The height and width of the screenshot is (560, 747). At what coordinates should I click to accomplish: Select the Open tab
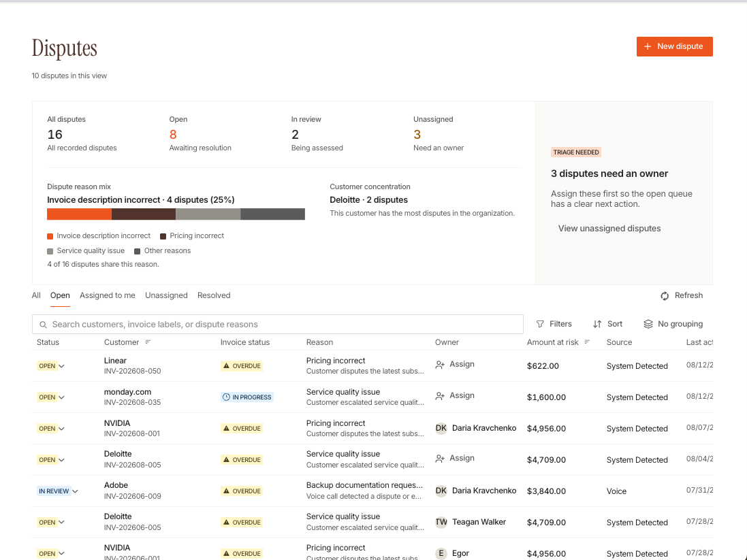[x=60, y=295]
